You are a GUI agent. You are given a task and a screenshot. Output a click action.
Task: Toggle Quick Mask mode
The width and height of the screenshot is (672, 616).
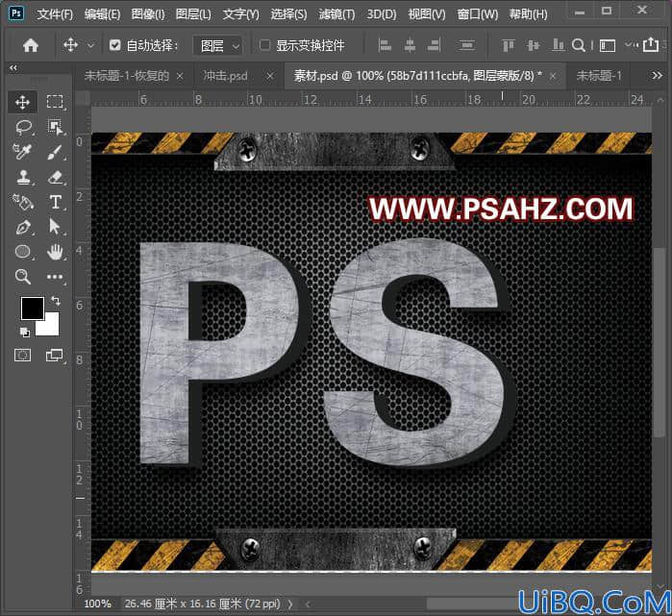point(22,356)
